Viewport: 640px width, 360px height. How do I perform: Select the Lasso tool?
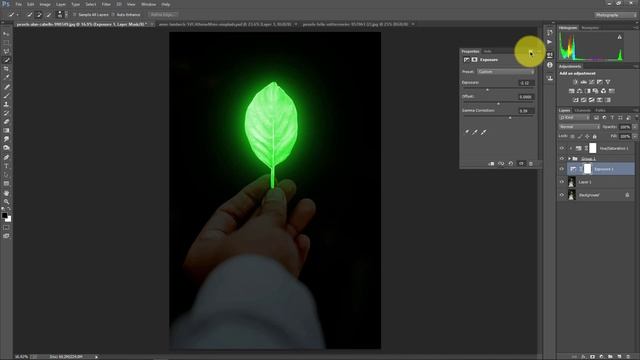tap(6, 51)
